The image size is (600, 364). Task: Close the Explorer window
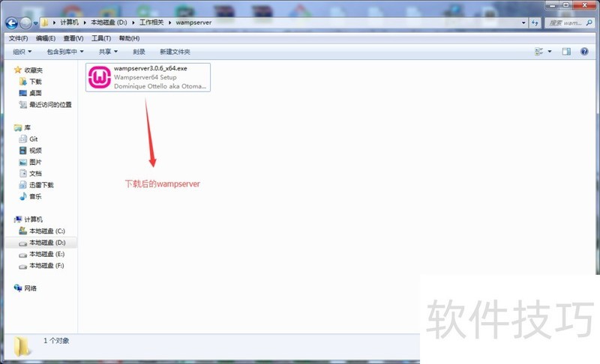[x=584, y=5]
